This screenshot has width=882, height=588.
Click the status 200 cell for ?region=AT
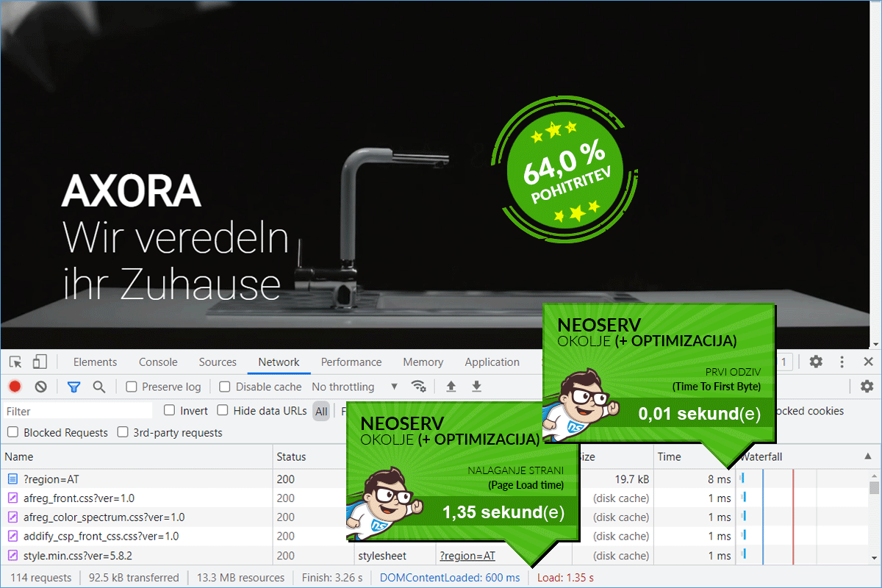tap(285, 479)
